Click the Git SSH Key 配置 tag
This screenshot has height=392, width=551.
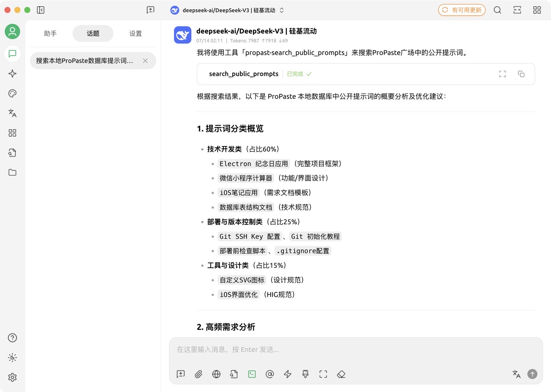250,236
